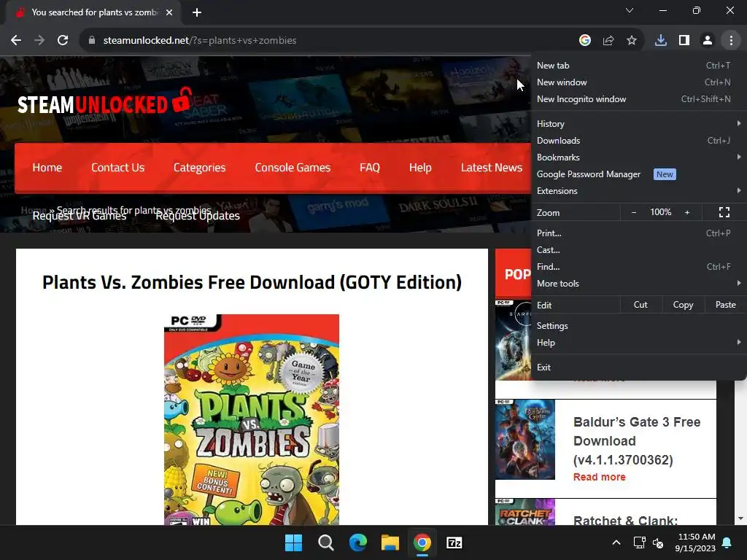Screen dimensions: 747x560
Task: Click Home in site navigation
Action: [47, 168]
